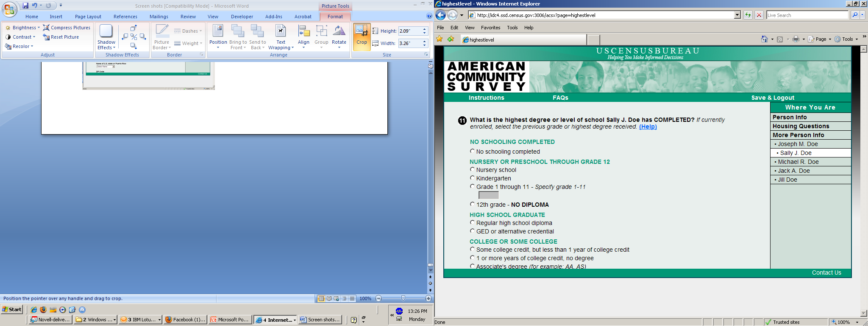Viewport: 868px width, 326px height.
Task: Select the Crop tool
Action: [x=362, y=37]
